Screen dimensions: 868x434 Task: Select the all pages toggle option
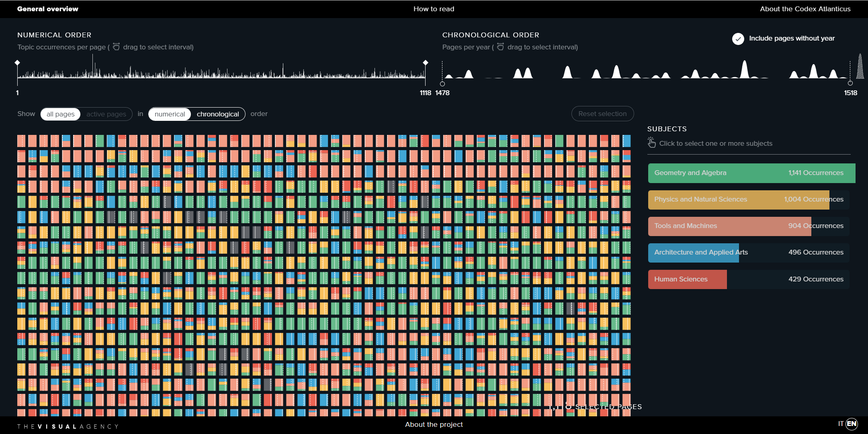[x=61, y=114]
